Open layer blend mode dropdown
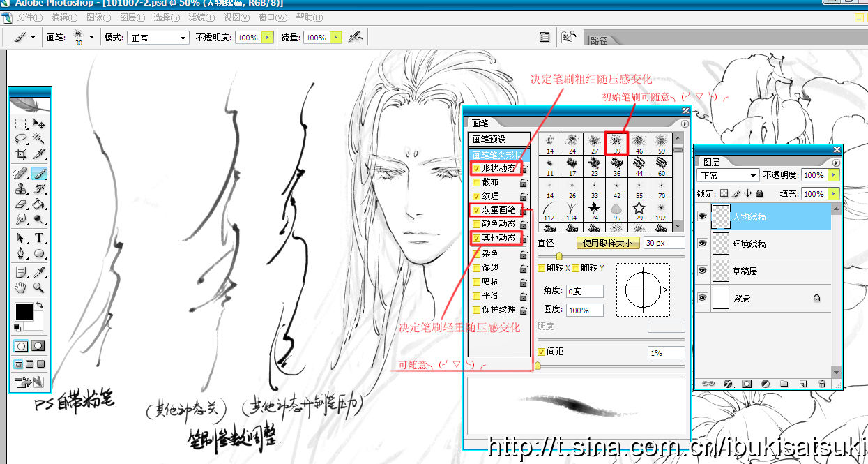This screenshot has width=868, height=464. click(728, 175)
